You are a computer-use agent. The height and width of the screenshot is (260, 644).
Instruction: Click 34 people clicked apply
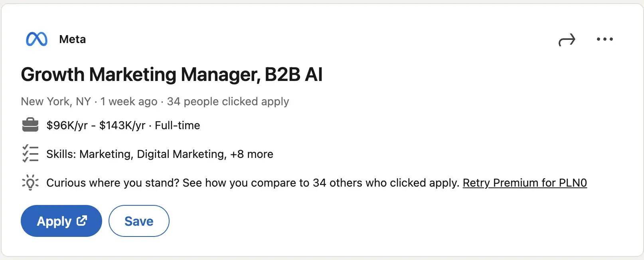[227, 101]
